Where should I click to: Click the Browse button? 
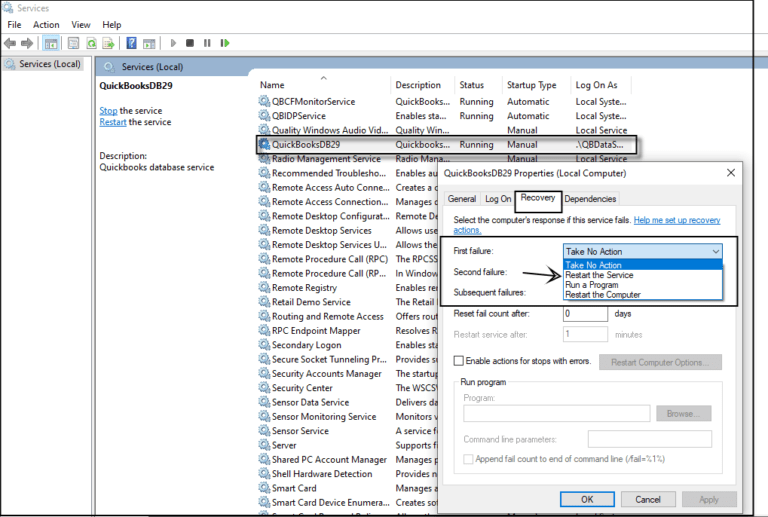(x=684, y=414)
